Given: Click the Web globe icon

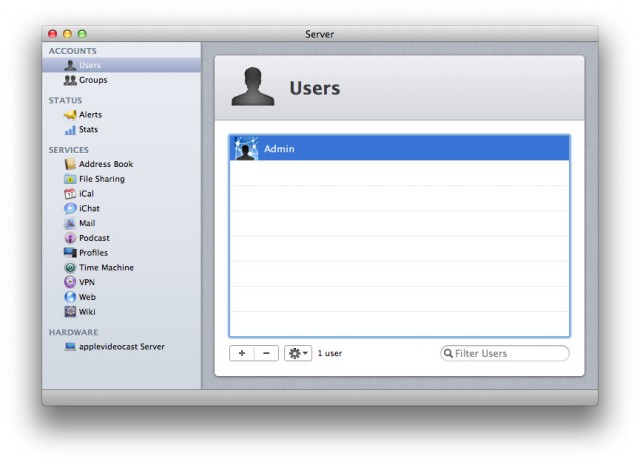Looking at the screenshot, I should (70, 297).
